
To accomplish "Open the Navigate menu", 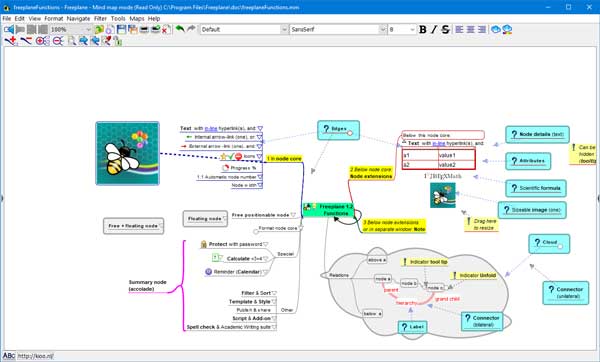I will 78,18.
